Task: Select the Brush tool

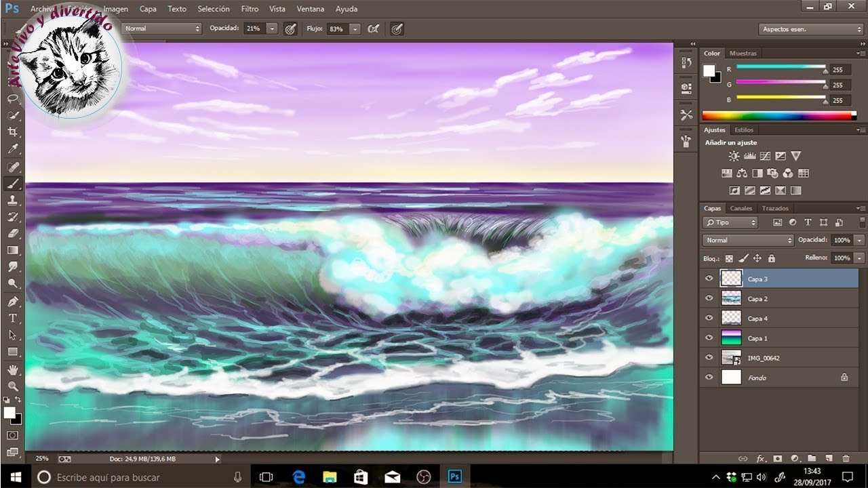Action: pyautogui.click(x=12, y=183)
